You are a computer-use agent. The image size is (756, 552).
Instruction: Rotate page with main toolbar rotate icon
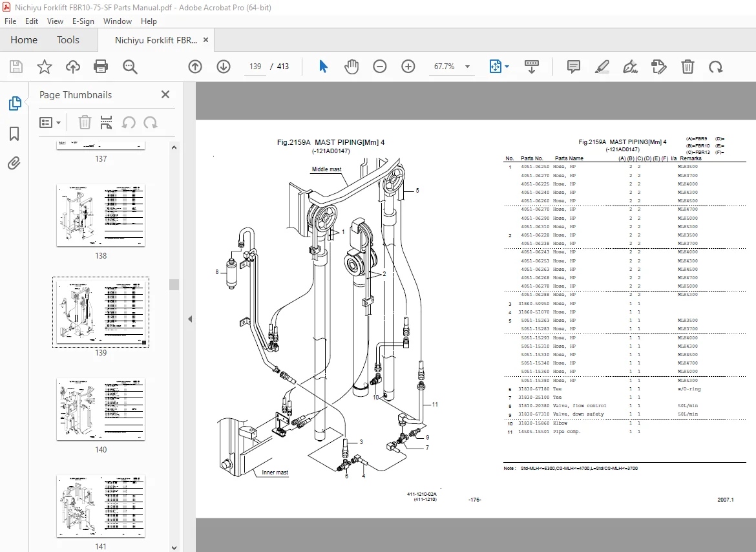[x=715, y=67]
